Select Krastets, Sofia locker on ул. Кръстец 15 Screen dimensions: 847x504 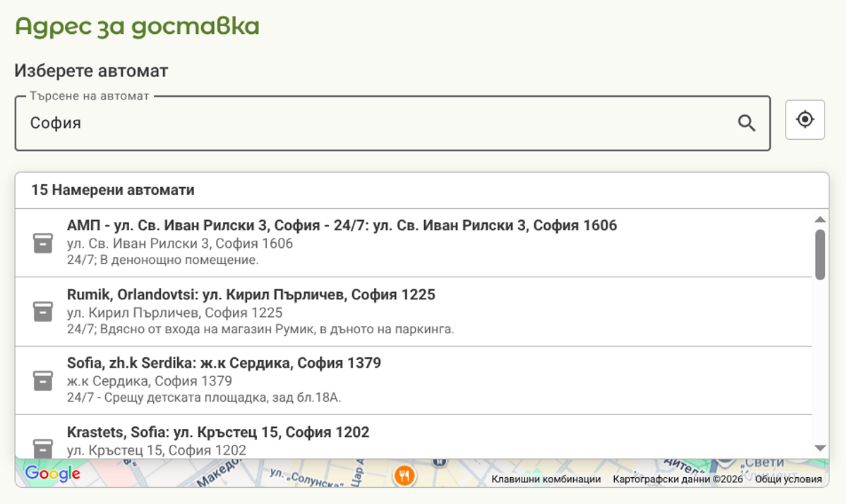[x=218, y=432]
